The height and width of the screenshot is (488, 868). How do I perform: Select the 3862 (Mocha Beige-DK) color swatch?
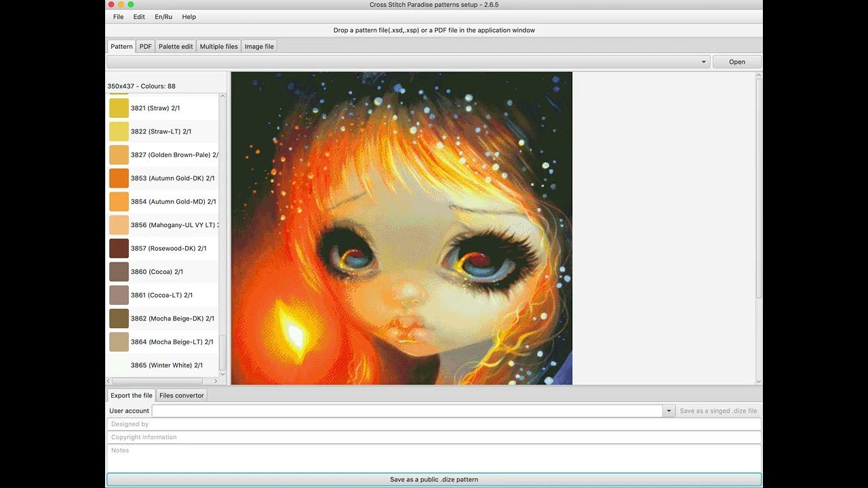[119, 319]
